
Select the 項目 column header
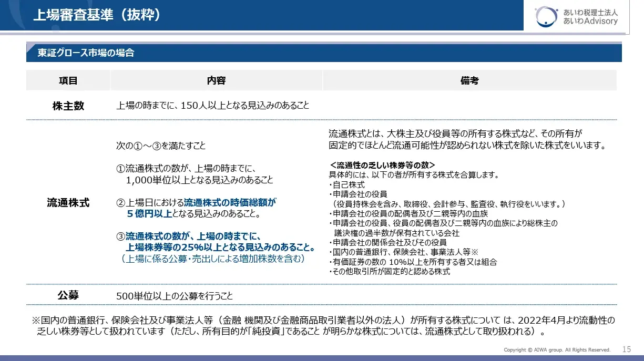68,80
